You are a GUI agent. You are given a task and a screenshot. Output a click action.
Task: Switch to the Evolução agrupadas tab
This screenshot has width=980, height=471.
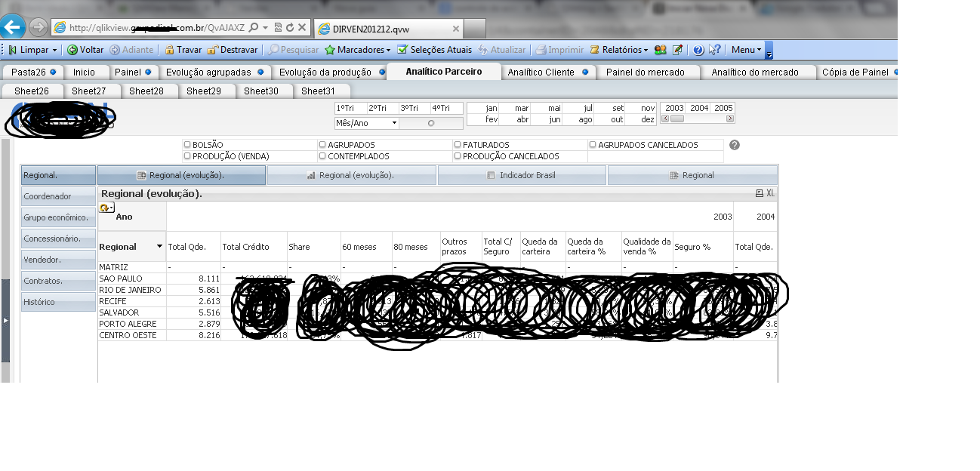pos(214,72)
